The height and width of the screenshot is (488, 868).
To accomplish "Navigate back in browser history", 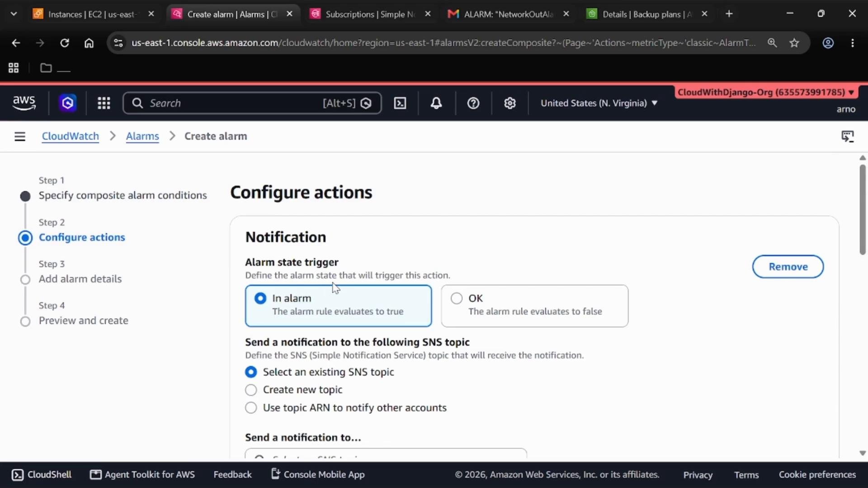I will pos(16,43).
